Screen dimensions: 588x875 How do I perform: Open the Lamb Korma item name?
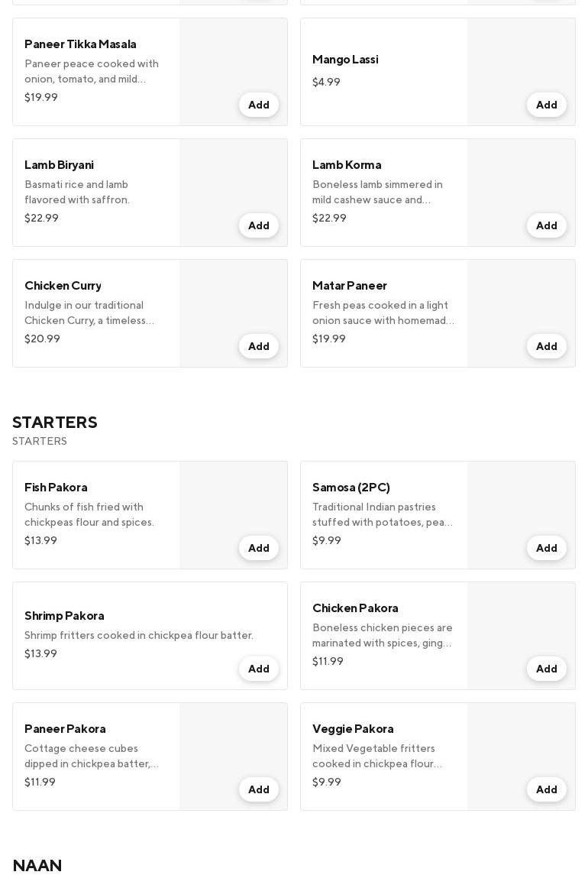click(347, 165)
